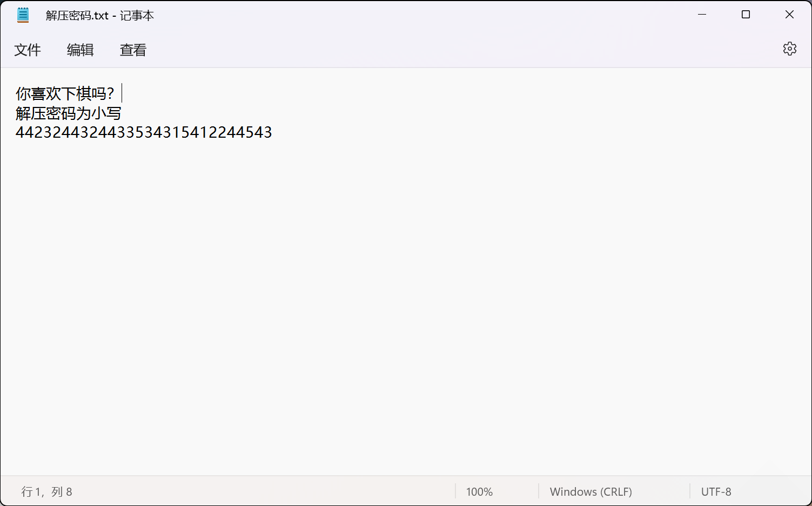The width and height of the screenshot is (812, 506).
Task: Click the window title 解压密码.txt - 记事本
Action: [x=99, y=15]
